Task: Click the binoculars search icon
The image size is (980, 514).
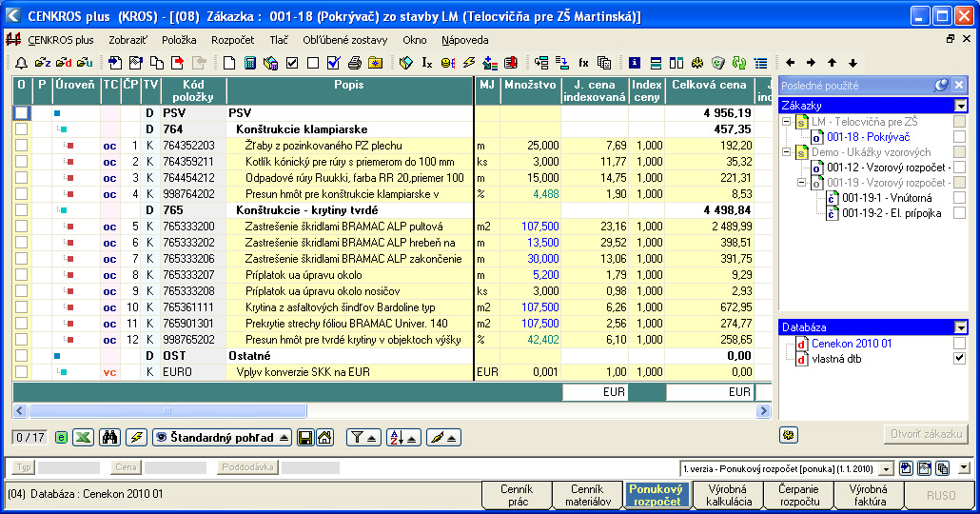Action: point(110,437)
